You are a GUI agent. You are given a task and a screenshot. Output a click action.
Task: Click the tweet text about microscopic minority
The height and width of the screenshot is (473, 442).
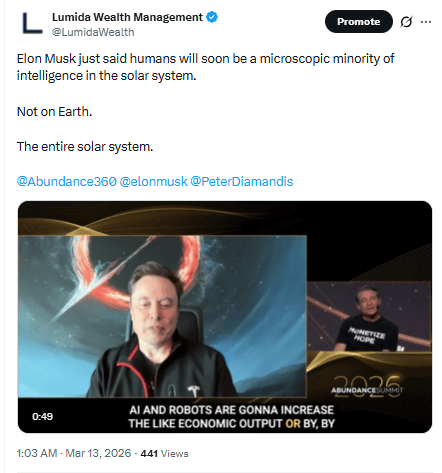click(x=206, y=67)
